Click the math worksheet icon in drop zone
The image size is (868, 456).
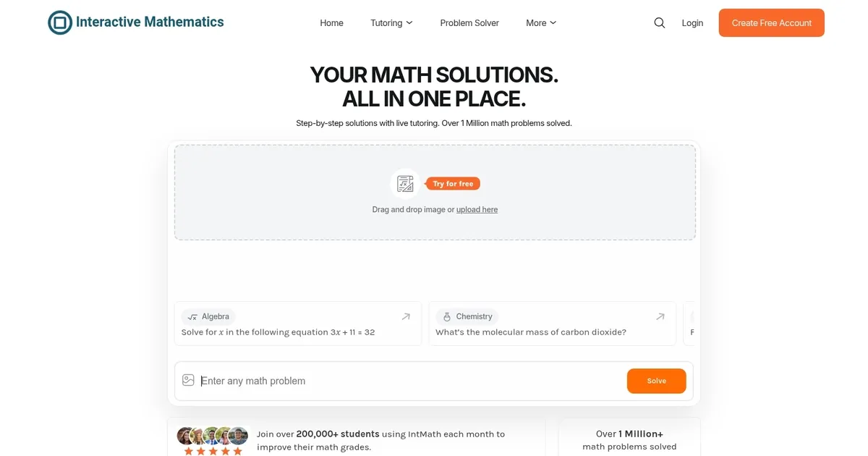[405, 184]
